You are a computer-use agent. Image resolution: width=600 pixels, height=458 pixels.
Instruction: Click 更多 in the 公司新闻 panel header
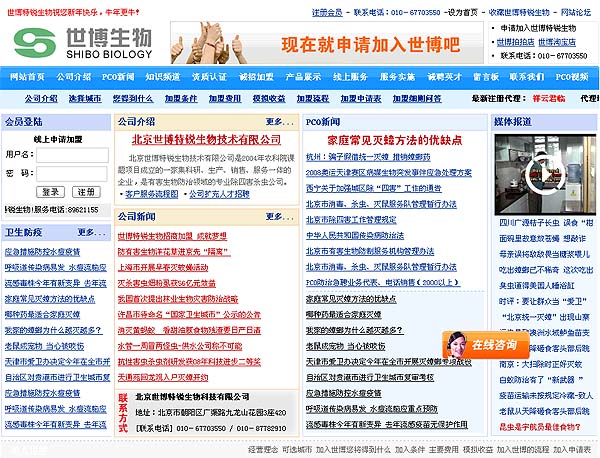pyautogui.click(x=280, y=217)
